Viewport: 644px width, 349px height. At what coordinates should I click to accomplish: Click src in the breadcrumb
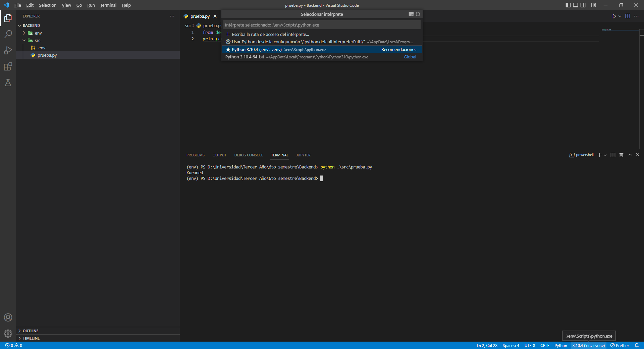(x=187, y=26)
